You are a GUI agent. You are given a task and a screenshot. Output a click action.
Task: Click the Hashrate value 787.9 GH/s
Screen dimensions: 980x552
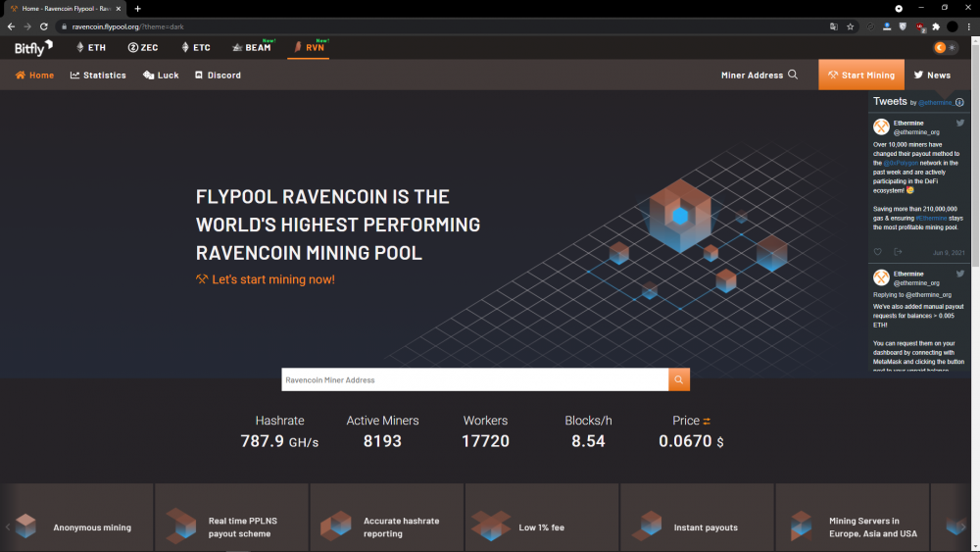(279, 441)
